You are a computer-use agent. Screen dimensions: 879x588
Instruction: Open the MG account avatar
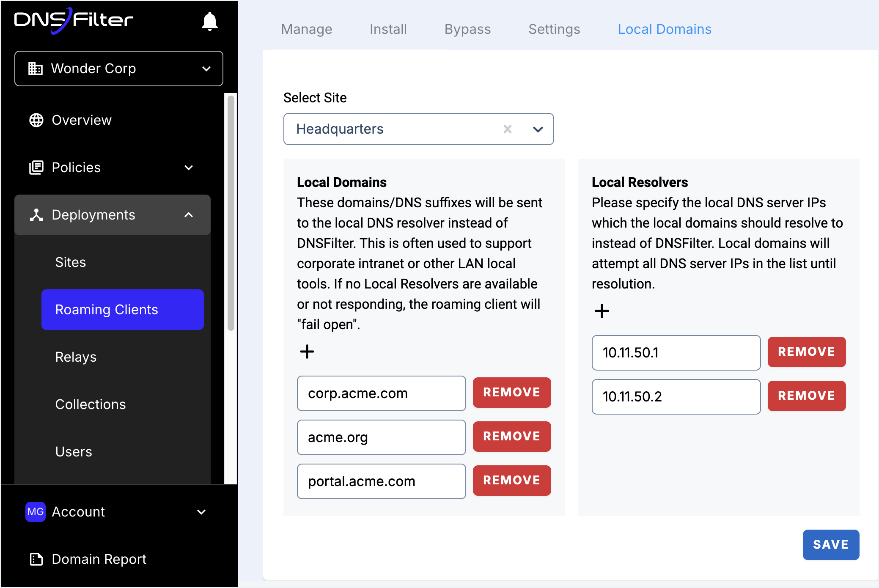36,511
